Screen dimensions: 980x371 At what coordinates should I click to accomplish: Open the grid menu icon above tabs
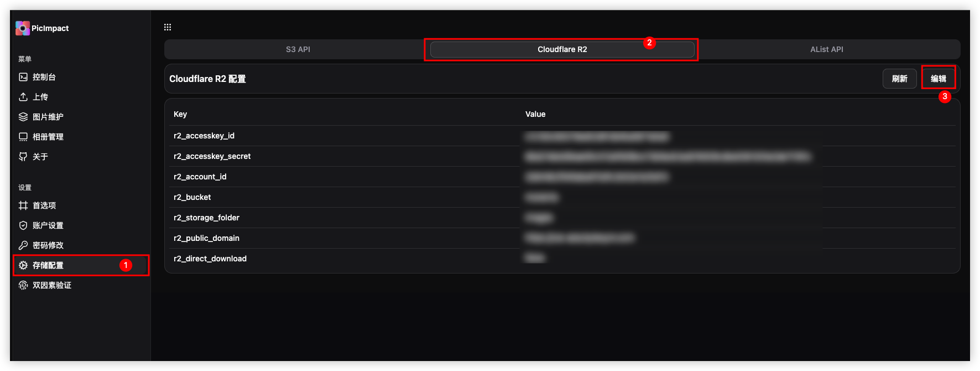pyautogui.click(x=168, y=27)
